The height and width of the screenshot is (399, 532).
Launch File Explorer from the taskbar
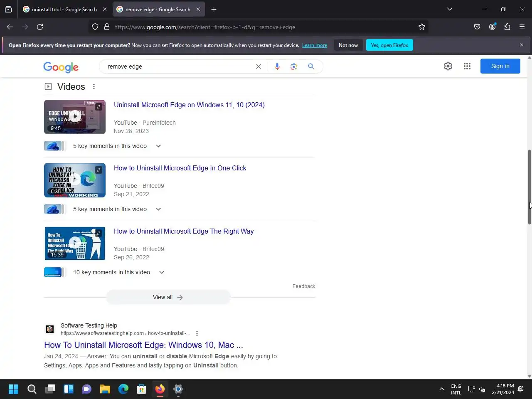(105, 389)
